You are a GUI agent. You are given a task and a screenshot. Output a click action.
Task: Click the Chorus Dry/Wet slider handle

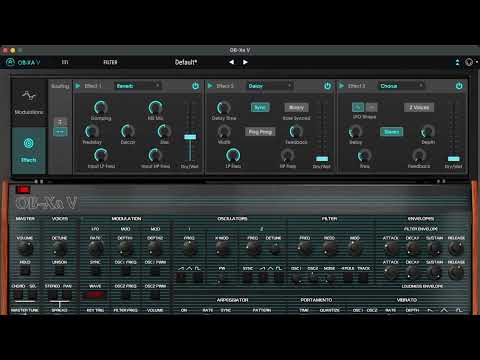click(454, 159)
